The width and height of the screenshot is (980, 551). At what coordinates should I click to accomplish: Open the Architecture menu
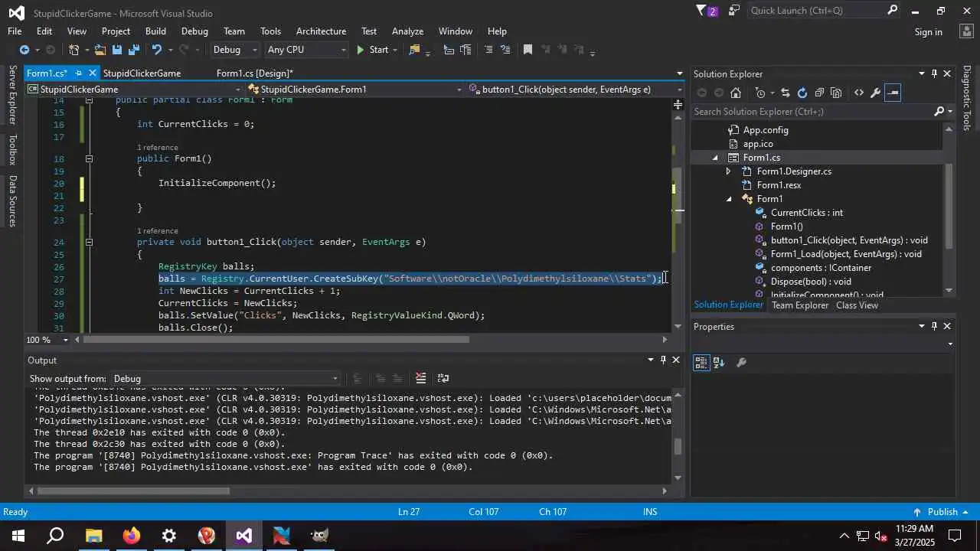click(321, 31)
